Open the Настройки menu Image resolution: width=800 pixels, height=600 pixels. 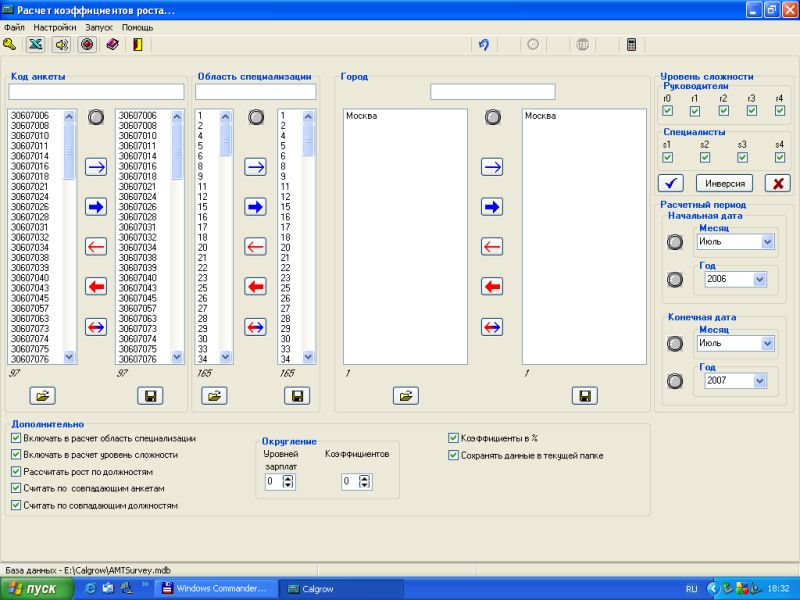[x=54, y=27]
